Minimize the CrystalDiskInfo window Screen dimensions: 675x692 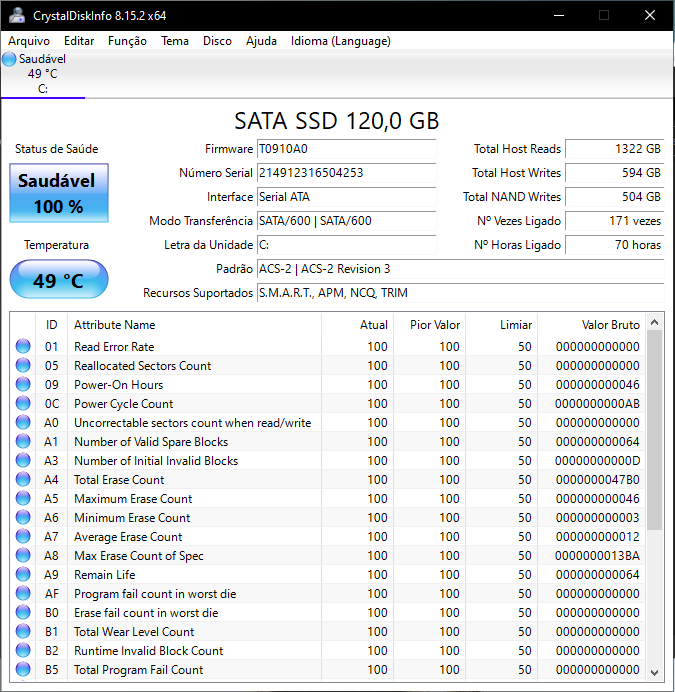(559, 15)
